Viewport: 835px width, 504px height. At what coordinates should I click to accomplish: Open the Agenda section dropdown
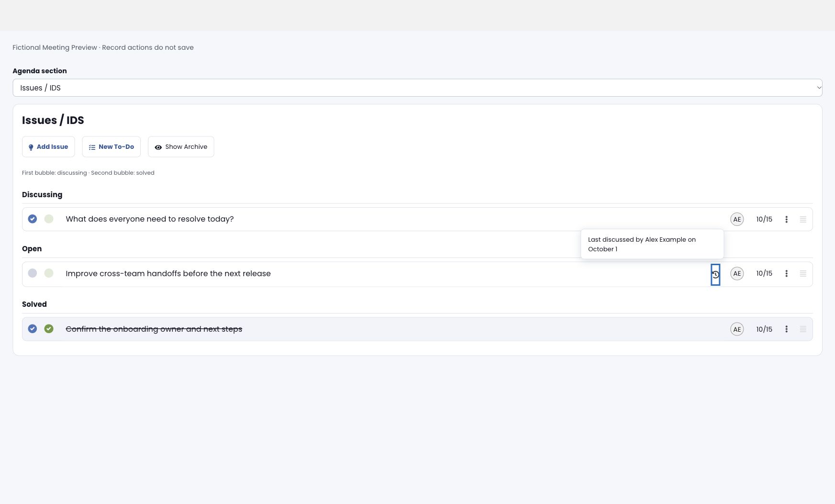[x=417, y=88]
